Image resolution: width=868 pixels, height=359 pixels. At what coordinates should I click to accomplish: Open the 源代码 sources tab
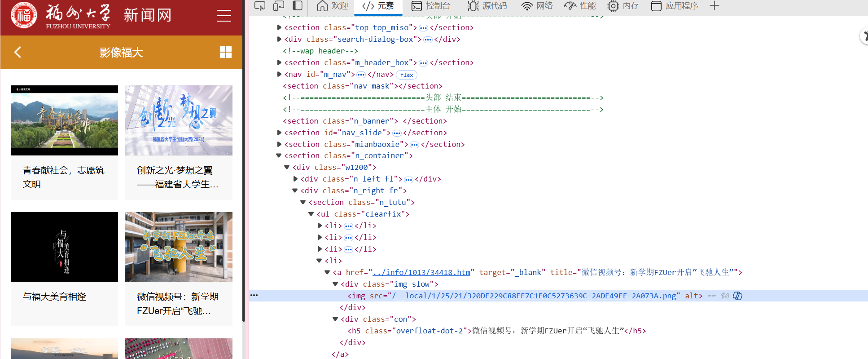tap(487, 6)
